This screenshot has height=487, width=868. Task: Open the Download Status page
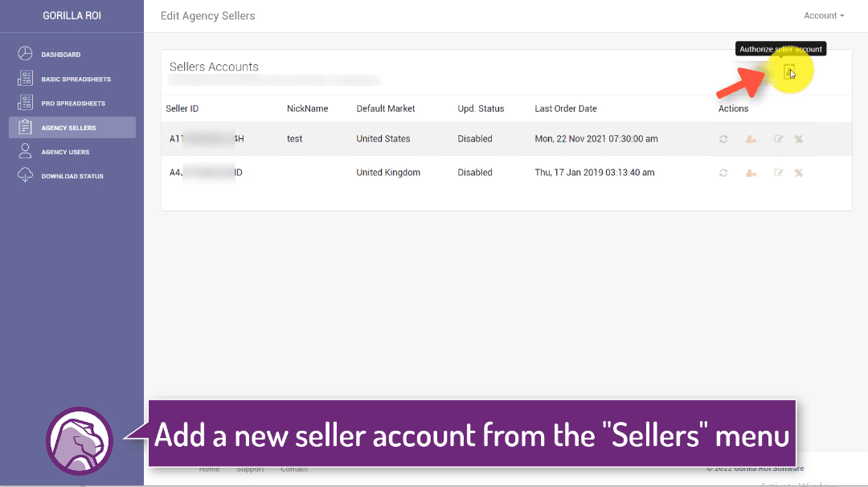[x=72, y=176]
